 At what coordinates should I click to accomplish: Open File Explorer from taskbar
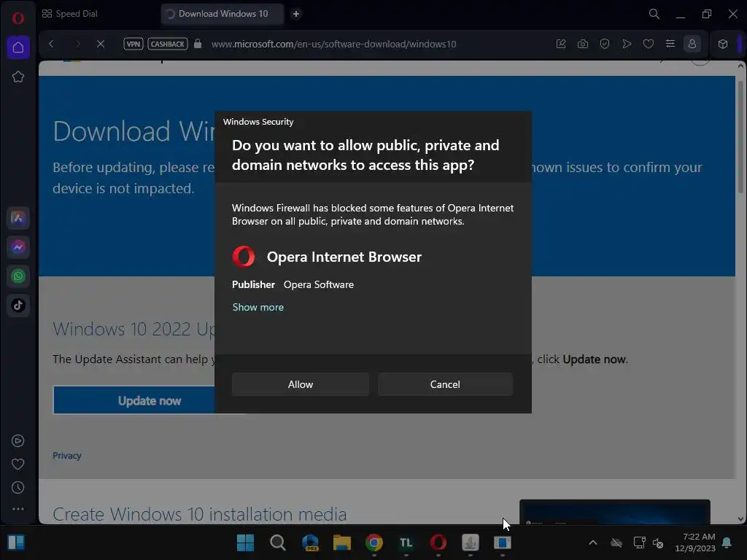click(x=342, y=542)
